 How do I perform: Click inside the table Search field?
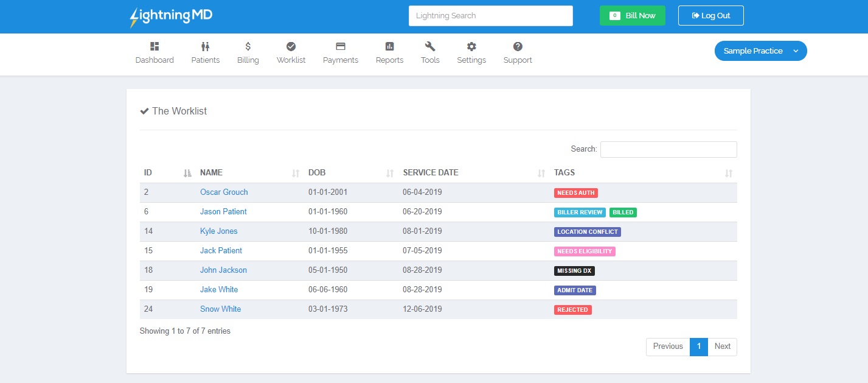tap(668, 149)
